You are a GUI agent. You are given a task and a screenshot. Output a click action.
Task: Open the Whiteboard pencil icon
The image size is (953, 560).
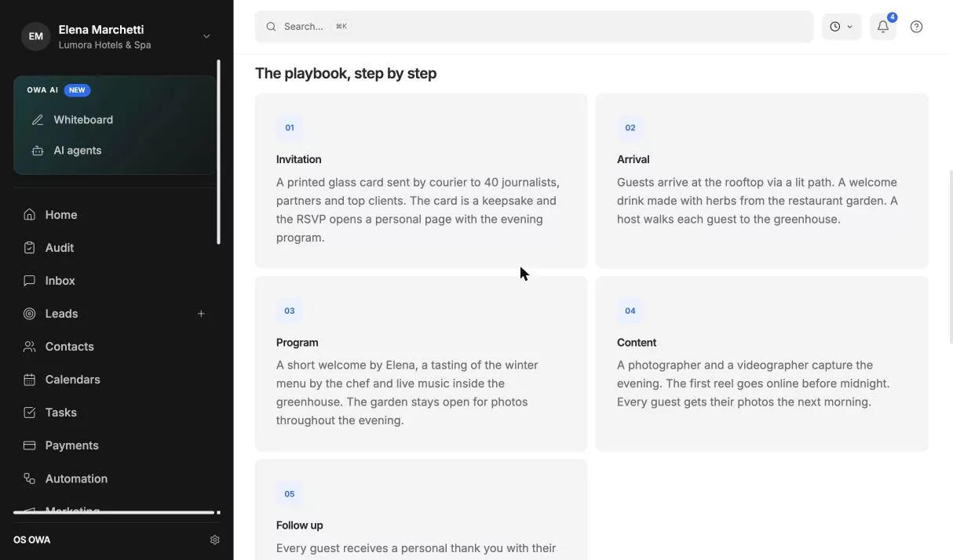[37, 120]
